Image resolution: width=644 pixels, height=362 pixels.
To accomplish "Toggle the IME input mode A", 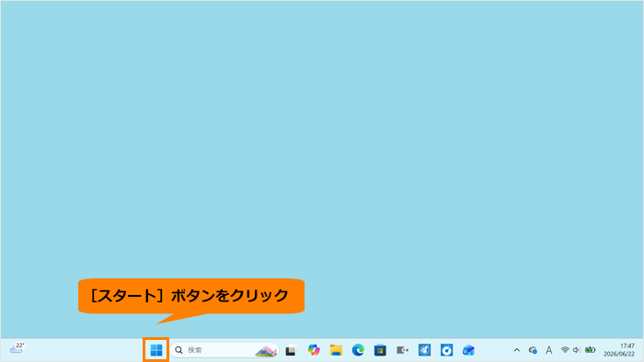I will [548, 350].
